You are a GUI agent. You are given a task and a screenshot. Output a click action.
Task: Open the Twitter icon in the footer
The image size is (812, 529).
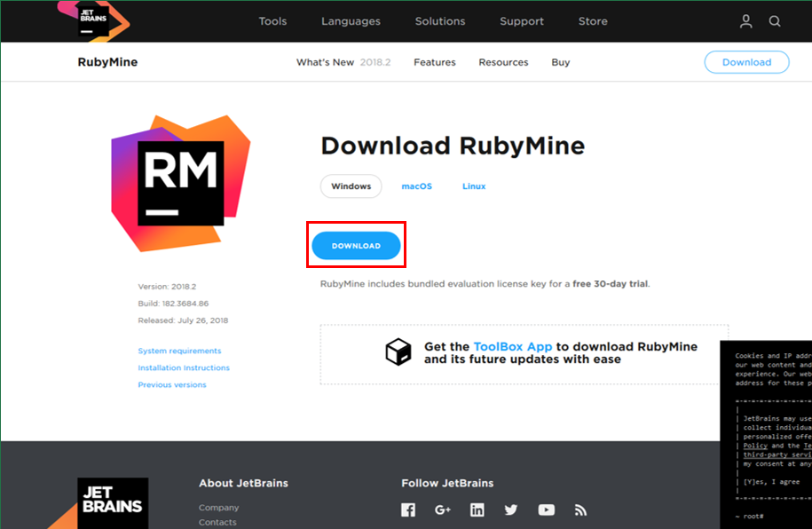(511, 510)
